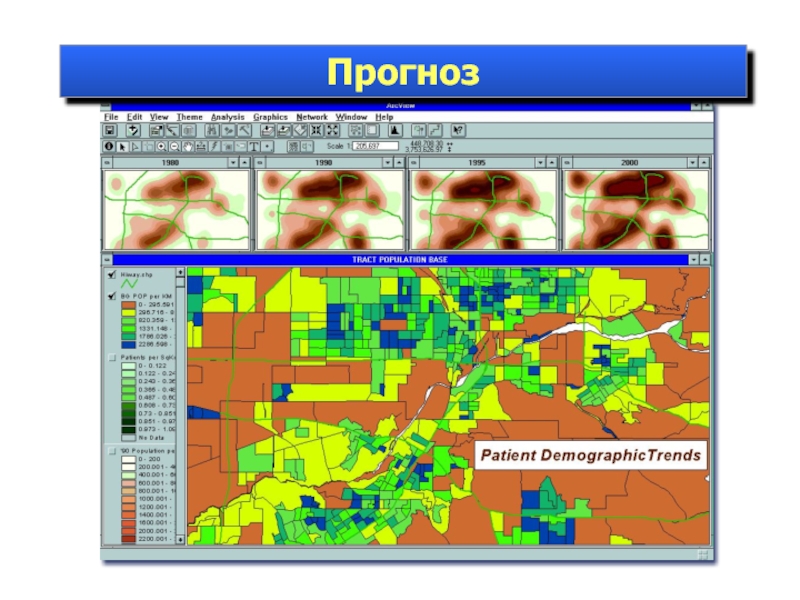Click inside the Scale input field

coord(375,146)
